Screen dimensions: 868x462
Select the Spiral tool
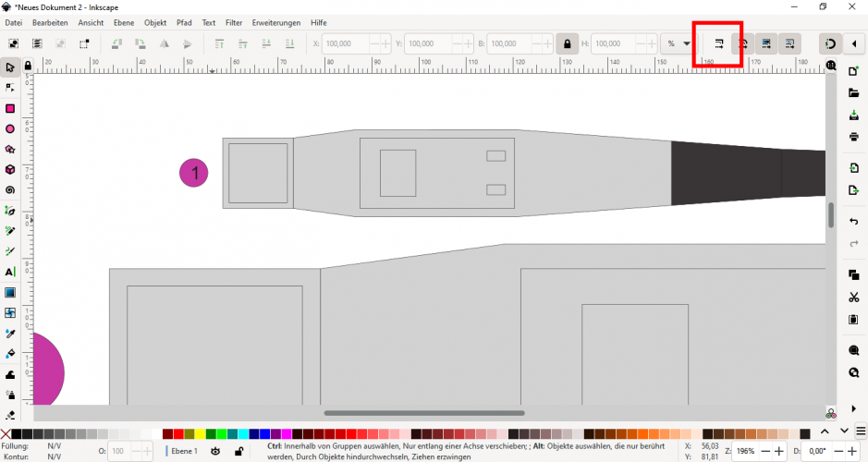pos(10,190)
